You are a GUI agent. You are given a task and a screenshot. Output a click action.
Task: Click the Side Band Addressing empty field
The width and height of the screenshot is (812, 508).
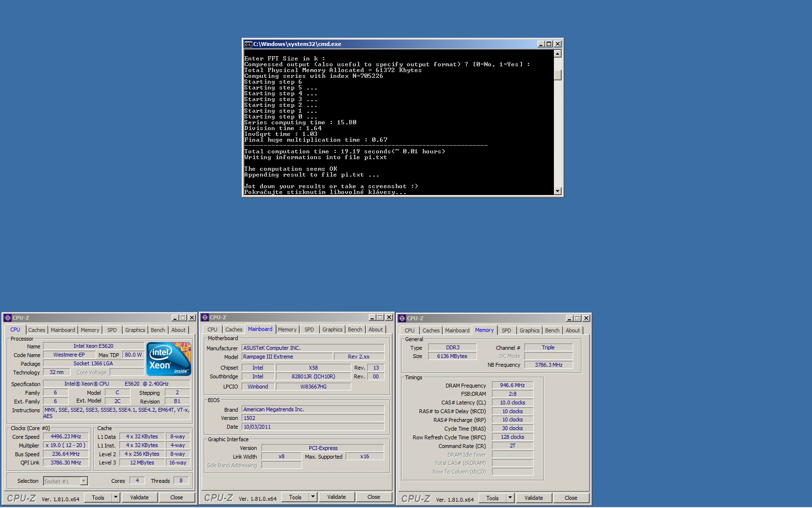281,465
